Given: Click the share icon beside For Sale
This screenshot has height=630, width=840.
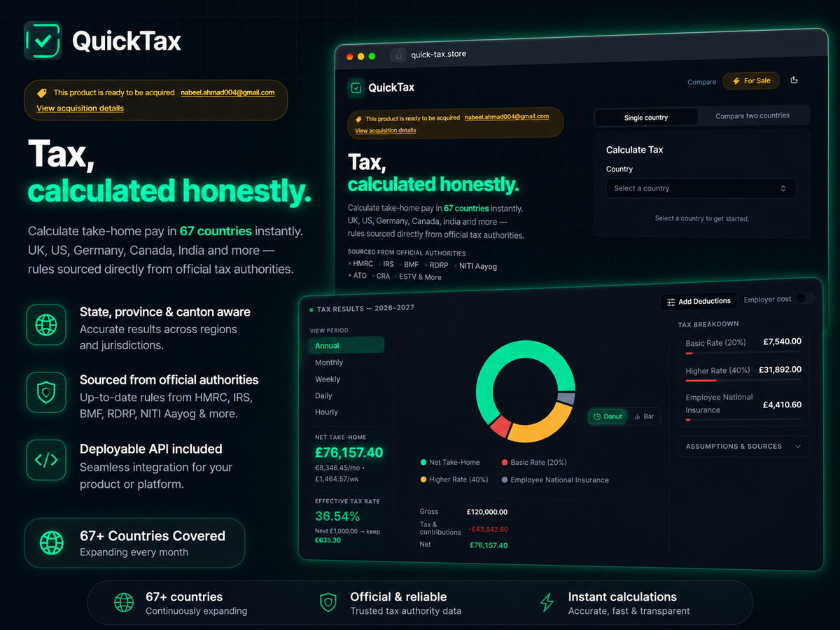Looking at the screenshot, I should (x=794, y=80).
